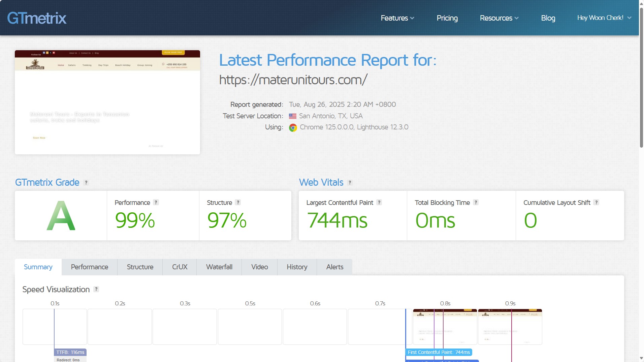Click the Chrome browser icon
The height and width of the screenshot is (362, 644).
click(293, 128)
